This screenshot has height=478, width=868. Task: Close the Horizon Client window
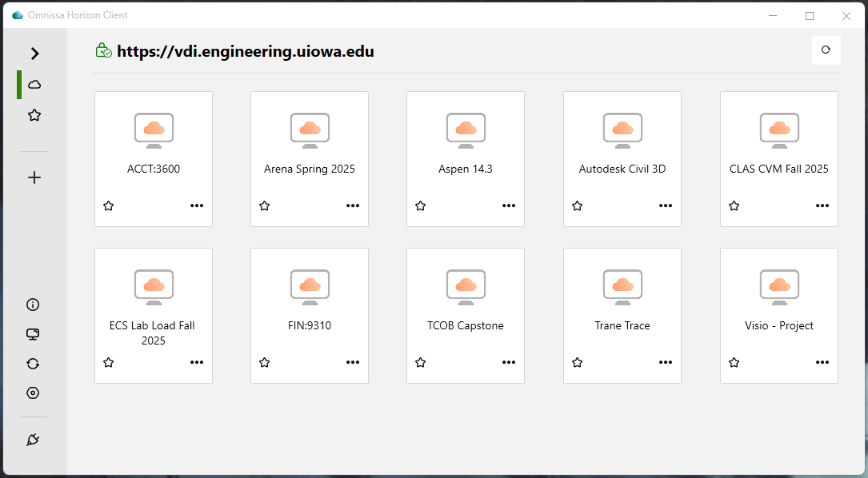[x=846, y=15]
